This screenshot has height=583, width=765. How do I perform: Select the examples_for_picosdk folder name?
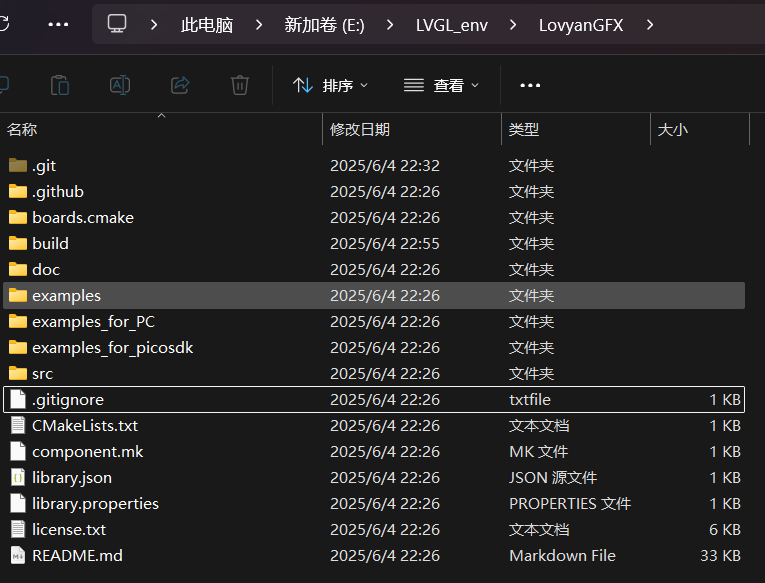(113, 348)
